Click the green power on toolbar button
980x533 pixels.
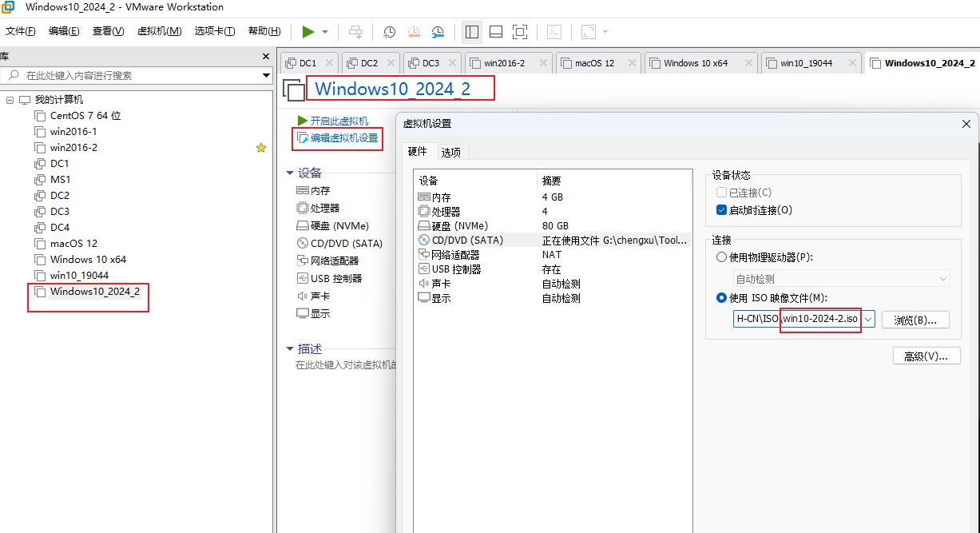point(308,32)
